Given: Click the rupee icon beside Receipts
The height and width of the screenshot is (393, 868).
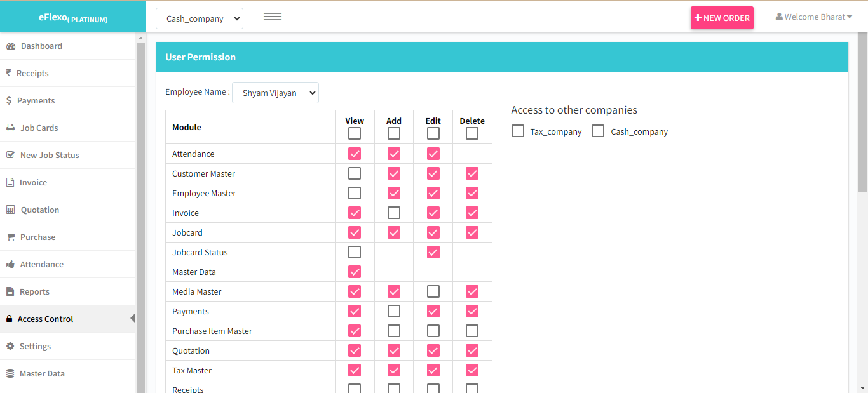Looking at the screenshot, I should (x=8, y=73).
